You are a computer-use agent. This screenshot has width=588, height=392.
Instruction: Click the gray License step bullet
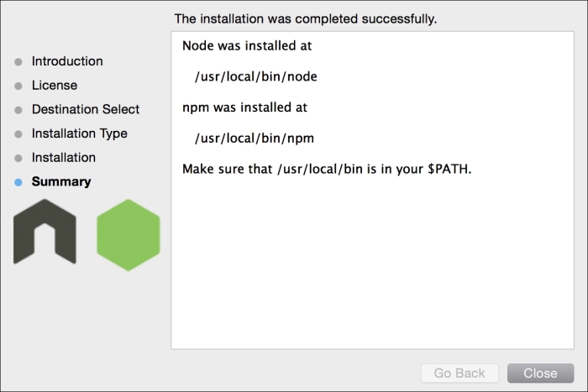(18, 86)
